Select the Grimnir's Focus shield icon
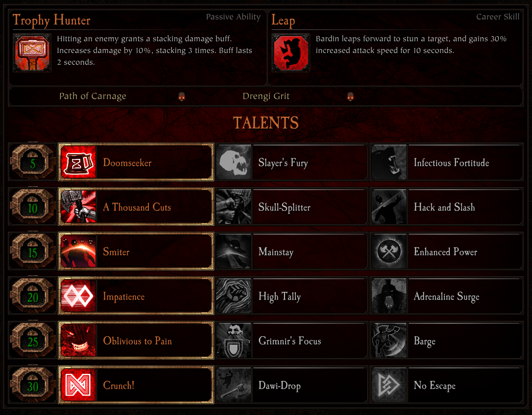 234,341
